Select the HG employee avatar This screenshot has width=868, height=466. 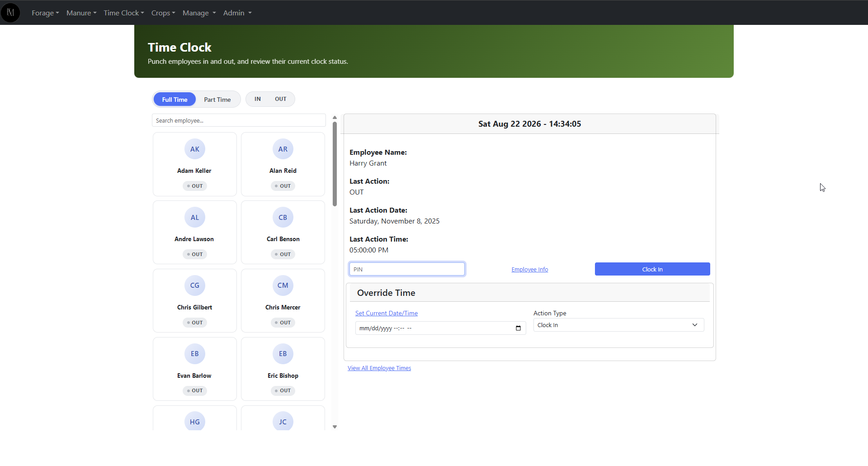(195, 421)
